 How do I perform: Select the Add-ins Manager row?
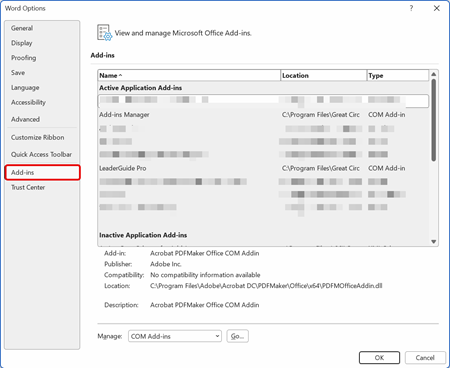coord(263,115)
